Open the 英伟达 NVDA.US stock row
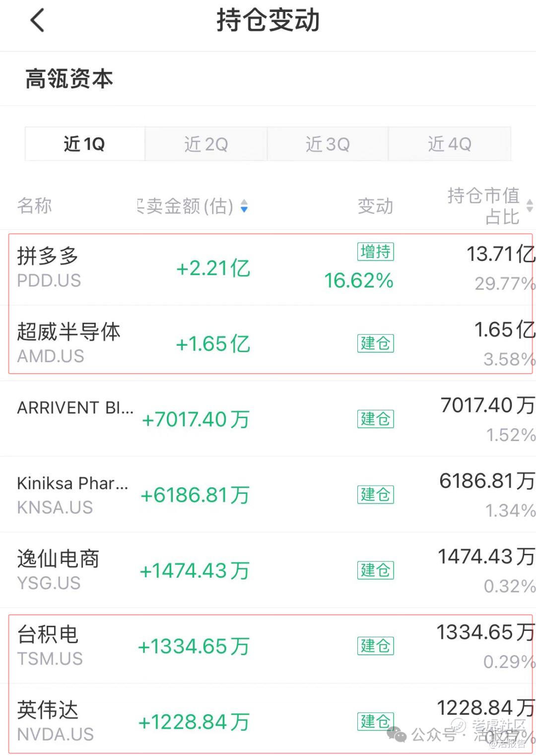Screen dimensions: 536x756 pos(268,720)
